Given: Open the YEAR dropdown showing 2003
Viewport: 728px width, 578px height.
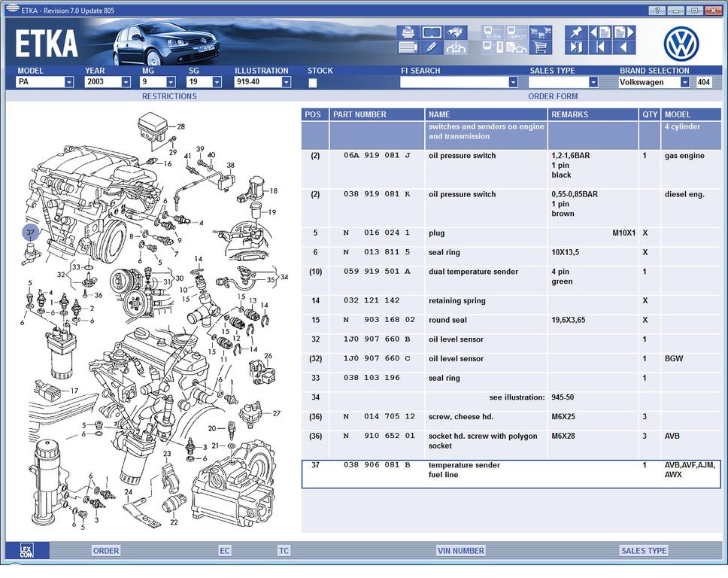Looking at the screenshot, I should coord(126,82).
